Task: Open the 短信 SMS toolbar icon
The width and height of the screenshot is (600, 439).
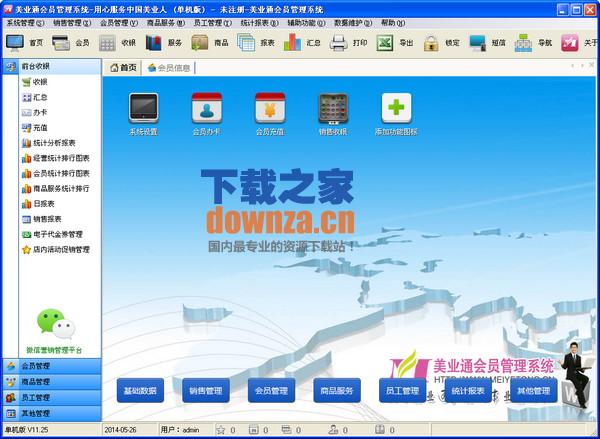Action: [478, 43]
